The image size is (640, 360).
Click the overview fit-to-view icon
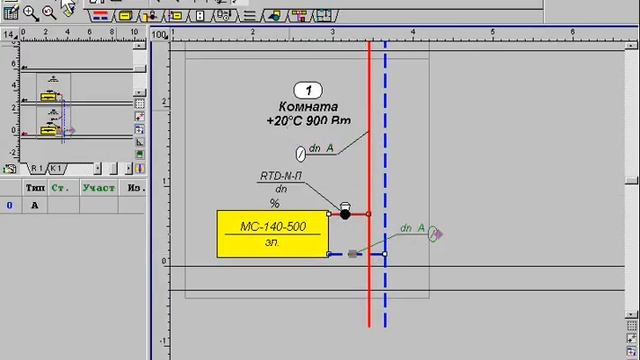click(x=140, y=117)
